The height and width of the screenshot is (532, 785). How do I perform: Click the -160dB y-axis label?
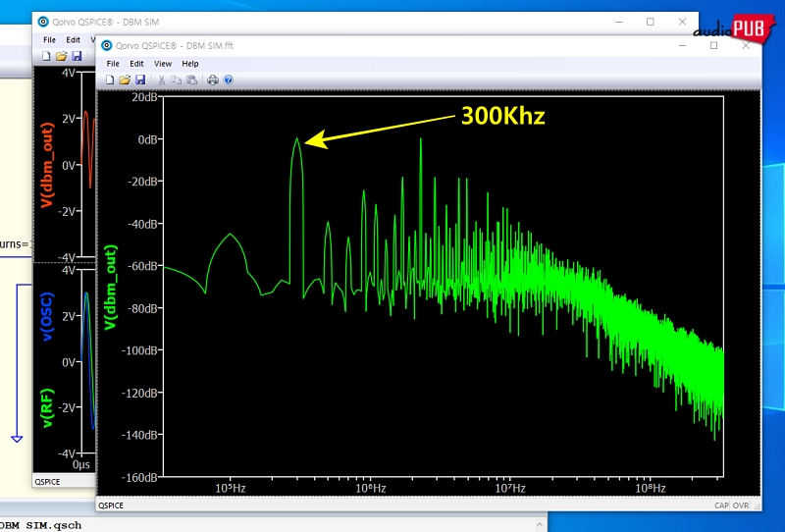tap(139, 477)
